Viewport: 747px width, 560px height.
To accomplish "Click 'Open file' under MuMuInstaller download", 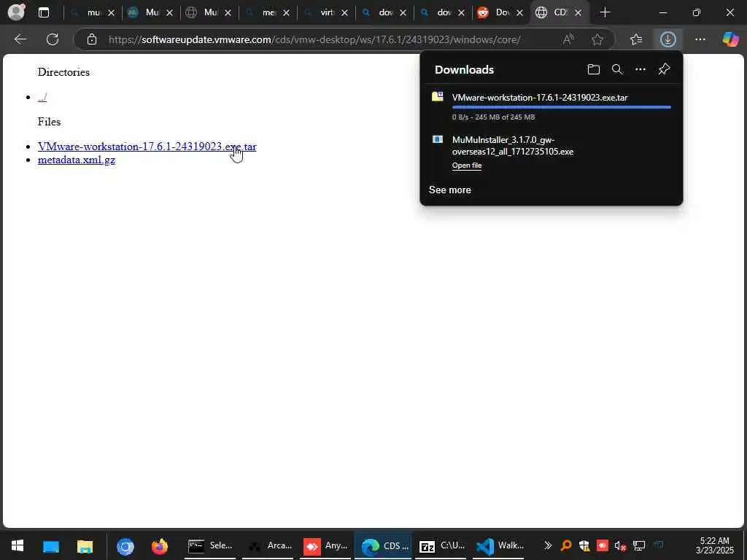I will [467, 166].
